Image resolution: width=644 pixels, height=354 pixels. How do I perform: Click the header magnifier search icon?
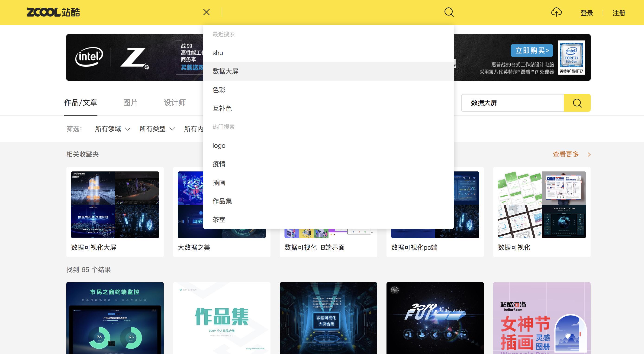(449, 12)
